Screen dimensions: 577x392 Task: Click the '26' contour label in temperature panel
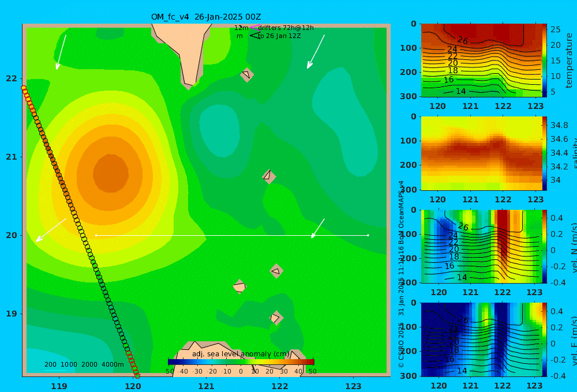point(463,40)
